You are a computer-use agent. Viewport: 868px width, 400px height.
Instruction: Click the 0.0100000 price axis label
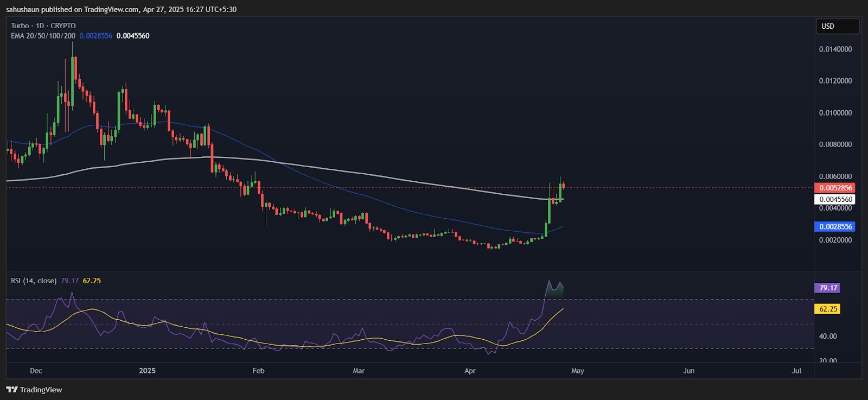point(835,113)
